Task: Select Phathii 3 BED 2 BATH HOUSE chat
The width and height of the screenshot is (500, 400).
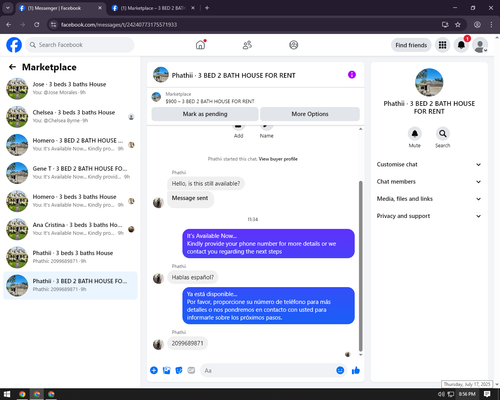Action: (x=70, y=285)
